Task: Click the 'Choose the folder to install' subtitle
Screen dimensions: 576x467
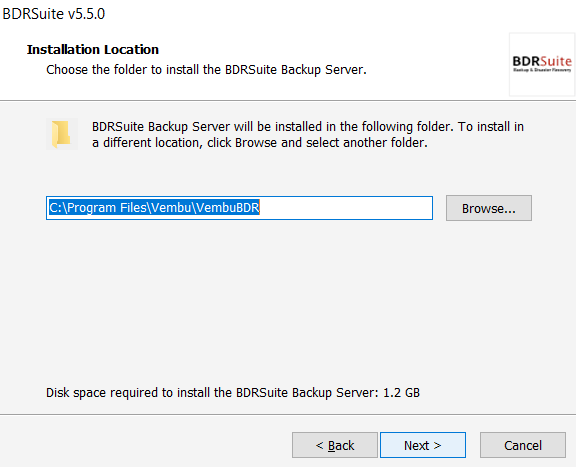Action: (206, 69)
